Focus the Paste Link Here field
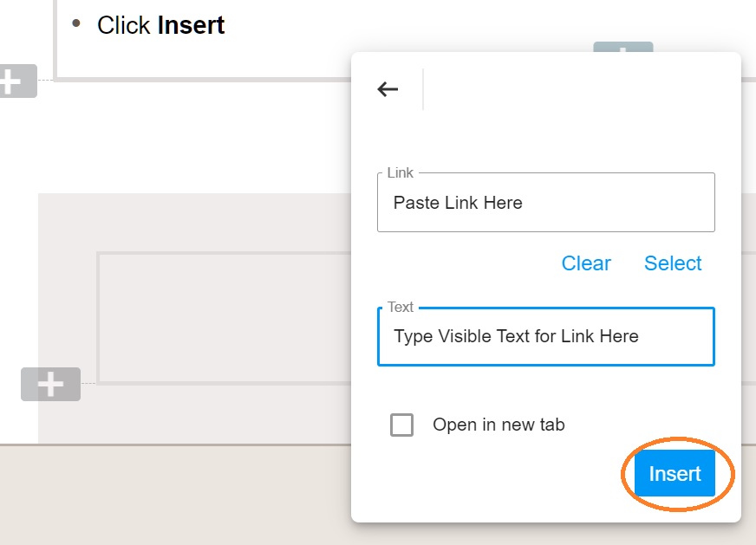Image resolution: width=756 pixels, height=545 pixels. [x=546, y=203]
